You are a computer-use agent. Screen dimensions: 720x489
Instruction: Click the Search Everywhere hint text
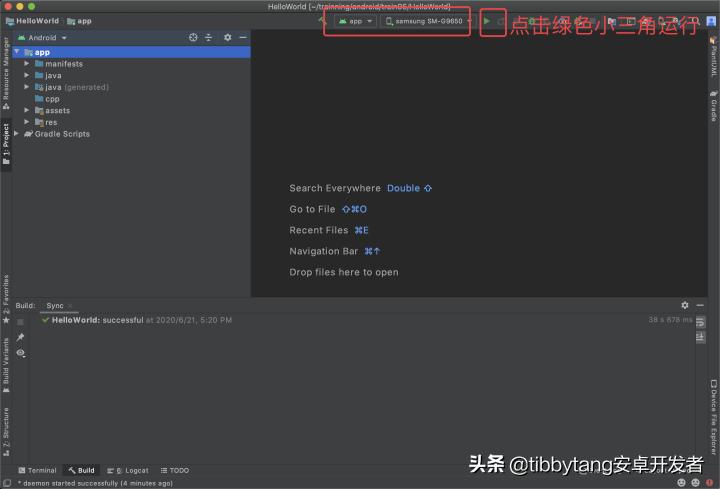[335, 188]
